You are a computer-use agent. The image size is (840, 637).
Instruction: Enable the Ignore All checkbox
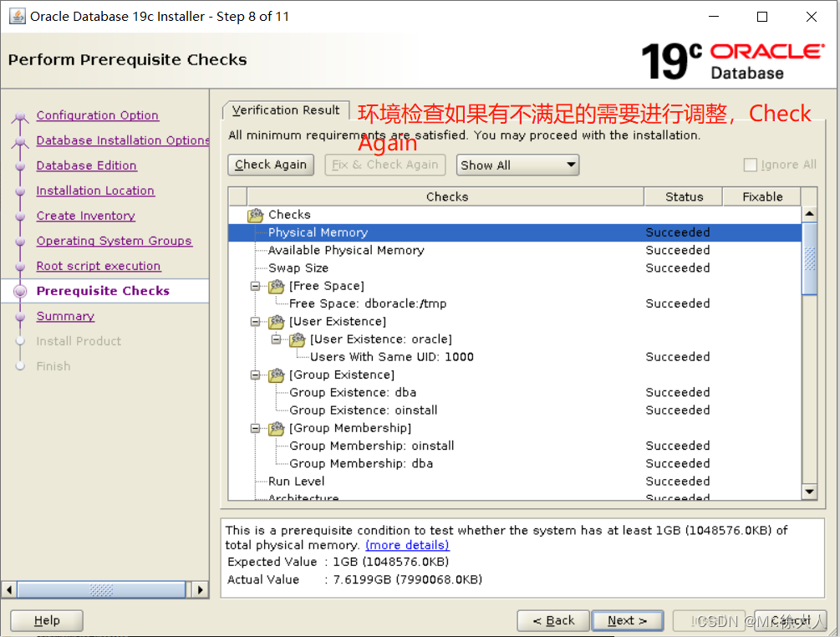pos(750,165)
